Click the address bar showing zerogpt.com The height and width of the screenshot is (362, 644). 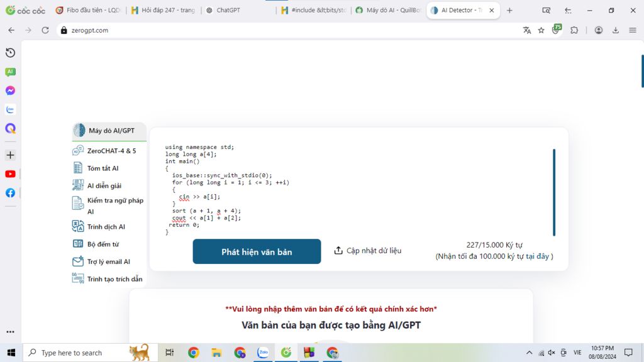tap(287, 30)
